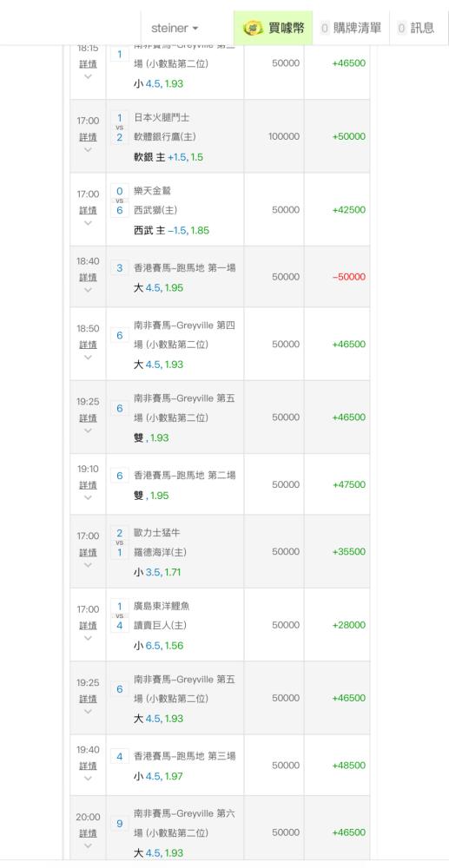449x868 pixels.
Task: Open 詳情 link for the 19:40 香港賽馬 第三場 row
Action: tap(88, 766)
